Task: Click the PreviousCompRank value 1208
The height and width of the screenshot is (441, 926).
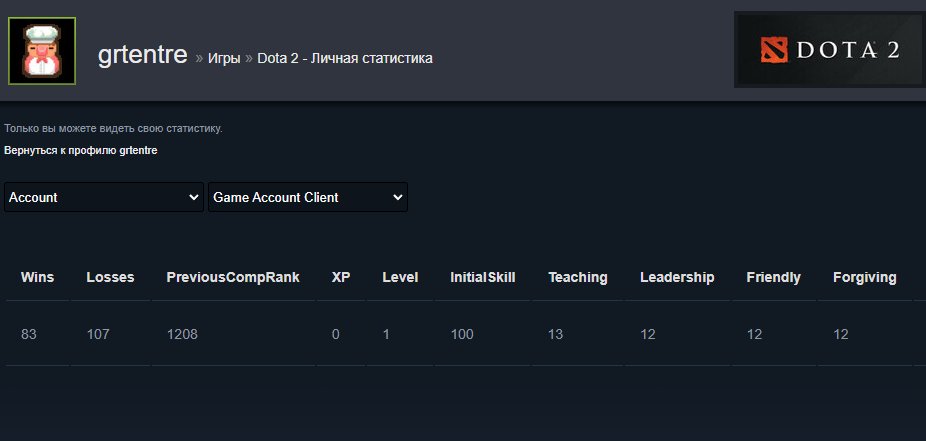Action: coord(182,334)
